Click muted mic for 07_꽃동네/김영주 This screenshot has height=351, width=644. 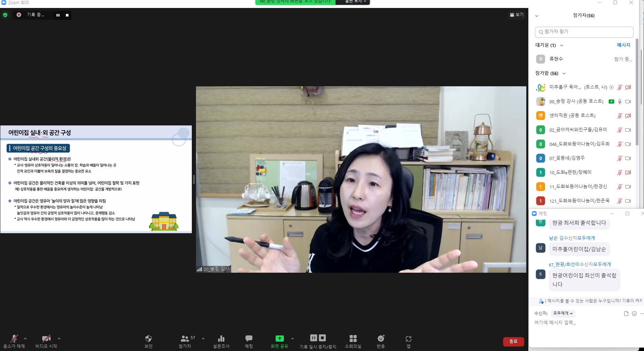click(x=620, y=158)
